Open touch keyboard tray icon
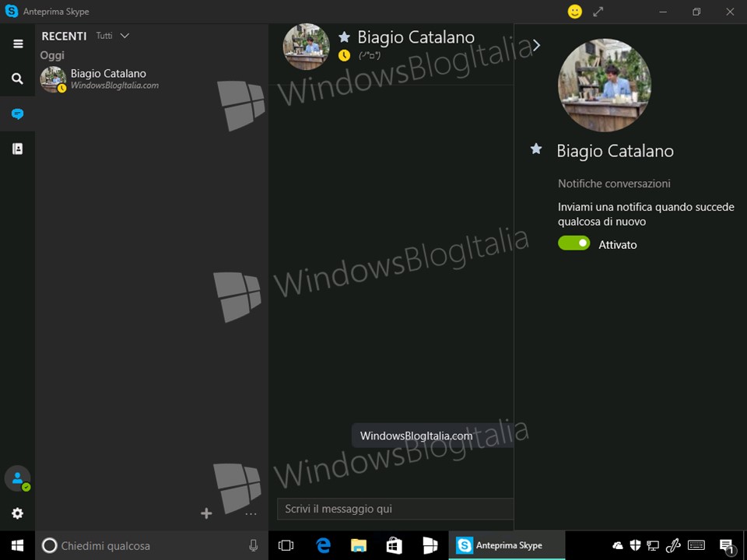 [x=696, y=546]
